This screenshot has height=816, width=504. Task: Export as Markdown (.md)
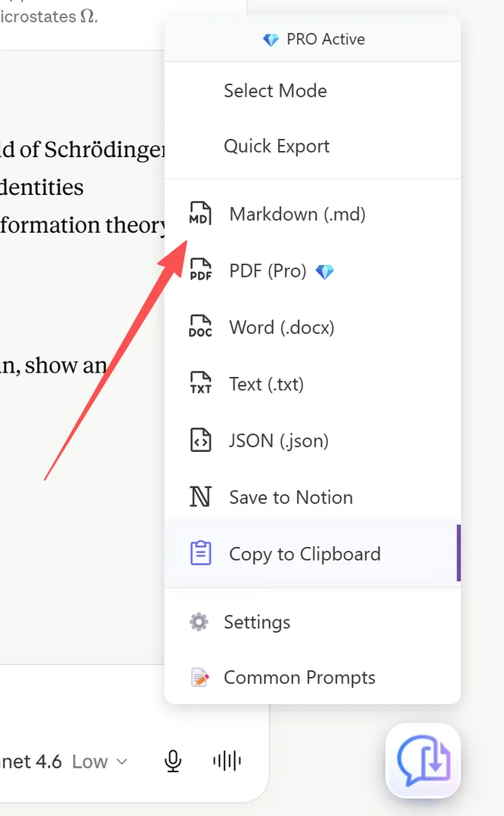312,214
